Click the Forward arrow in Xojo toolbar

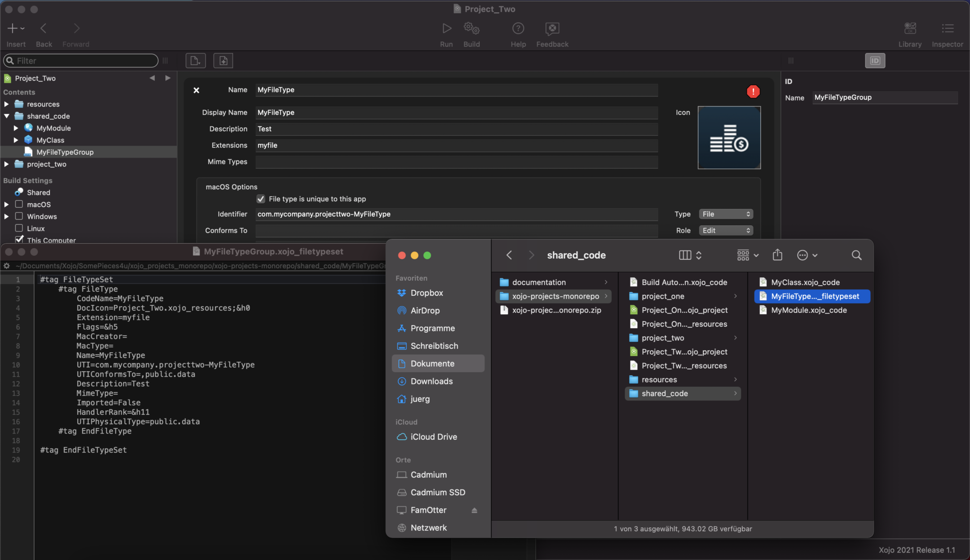(76, 28)
